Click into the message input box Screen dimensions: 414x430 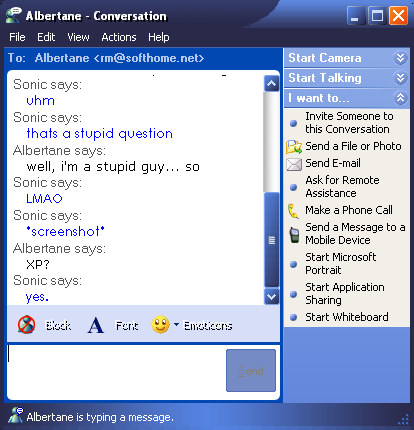(116, 371)
